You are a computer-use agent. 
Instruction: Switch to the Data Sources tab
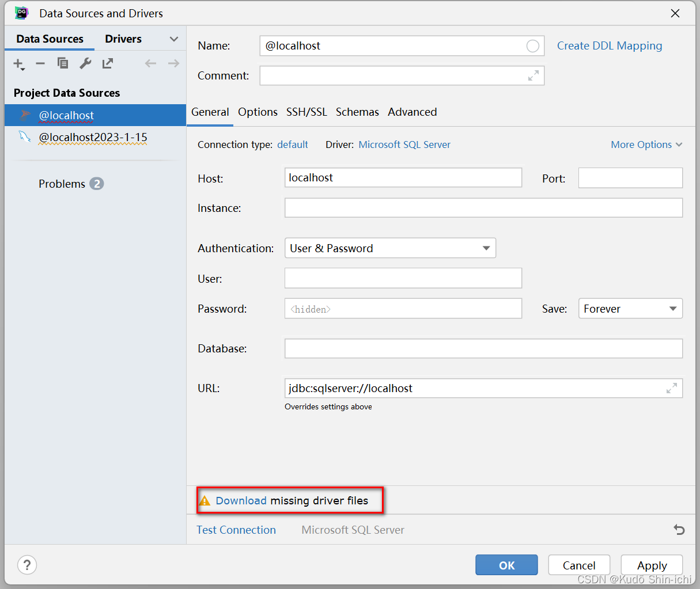tap(50, 39)
